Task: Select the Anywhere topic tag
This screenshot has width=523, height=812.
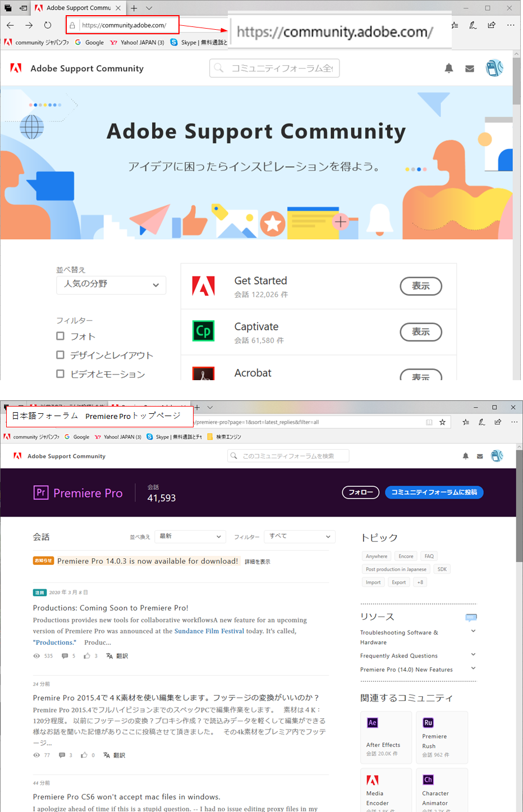Action: point(377,556)
